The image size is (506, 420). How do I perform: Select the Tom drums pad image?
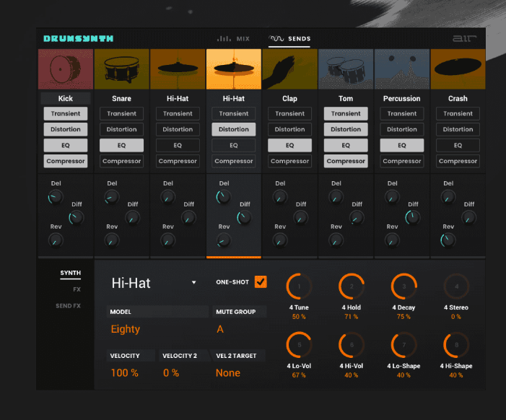(346, 69)
